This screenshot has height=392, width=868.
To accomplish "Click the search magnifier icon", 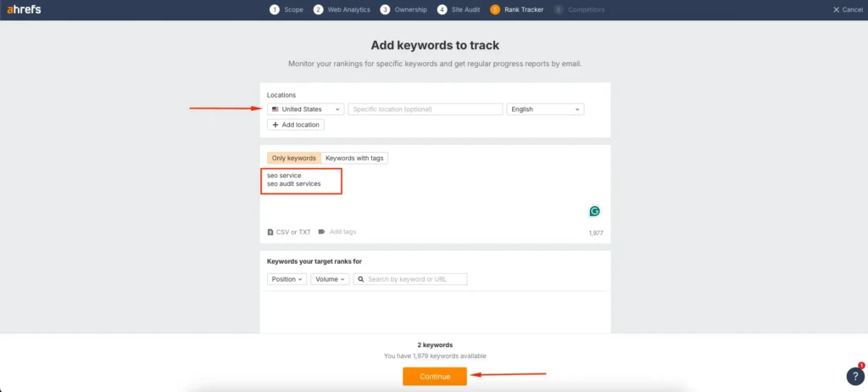I will click(361, 279).
